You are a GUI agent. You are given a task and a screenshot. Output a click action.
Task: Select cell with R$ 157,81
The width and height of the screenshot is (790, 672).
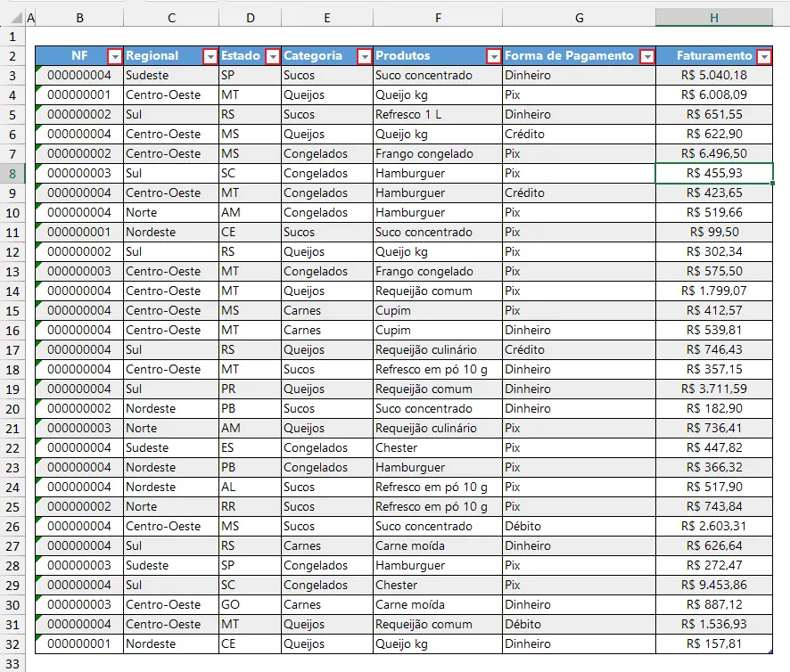tap(714, 643)
